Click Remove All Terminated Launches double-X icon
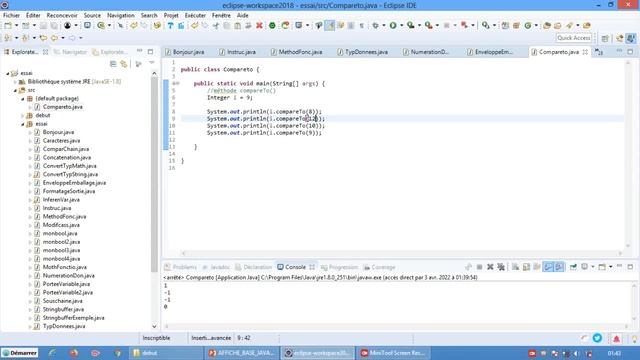 tap(501, 267)
